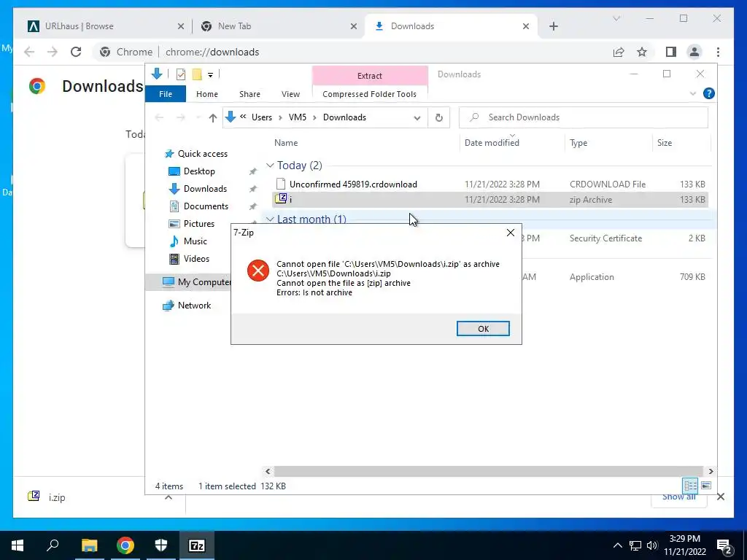
Task: Share this page icon in Chrome
Action: (x=619, y=52)
